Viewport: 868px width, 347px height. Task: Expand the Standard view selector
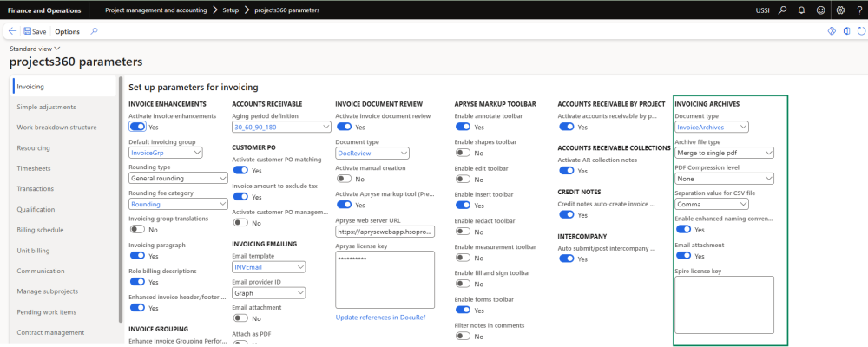pos(33,49)
